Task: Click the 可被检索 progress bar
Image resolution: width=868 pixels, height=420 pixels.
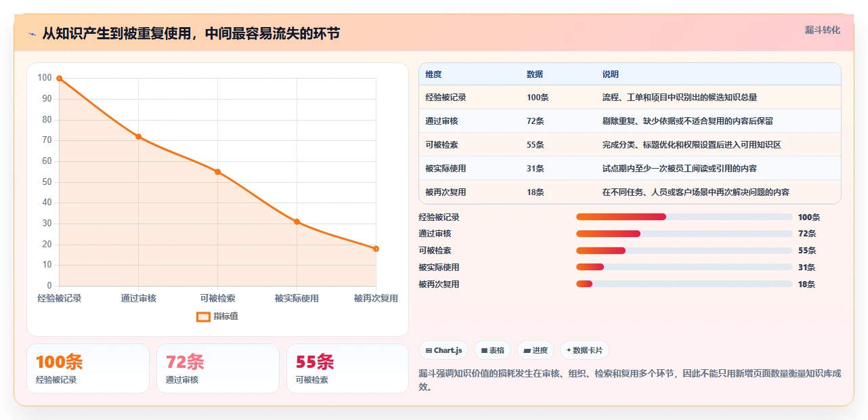Action: (685, 251)
